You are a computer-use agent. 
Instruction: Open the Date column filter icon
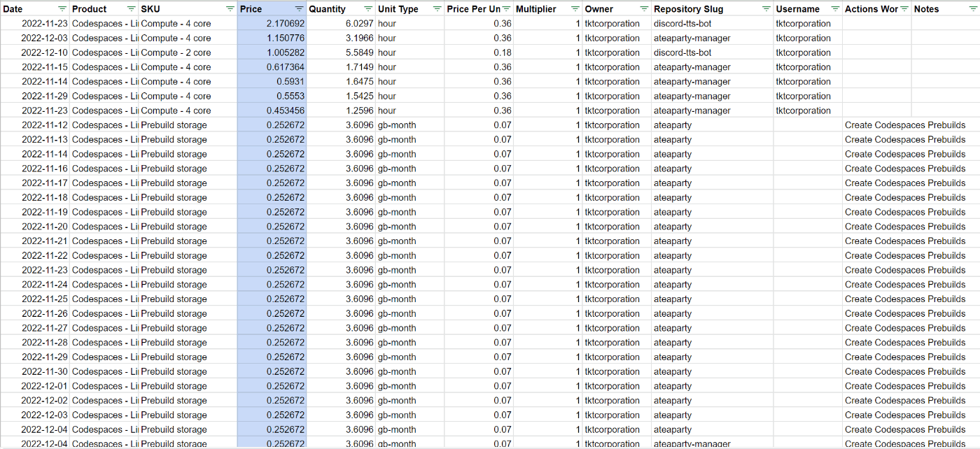[x=62, y=9]
